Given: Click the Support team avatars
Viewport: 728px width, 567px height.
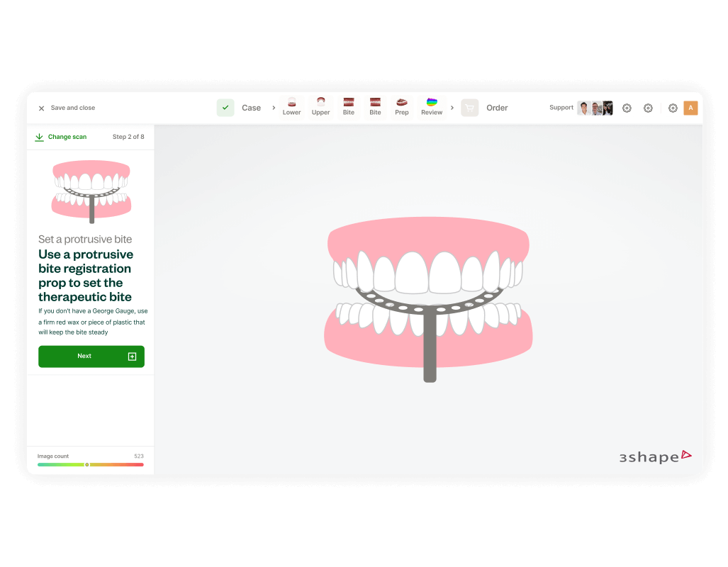Looking at the screenshot, I should [595, 108].
